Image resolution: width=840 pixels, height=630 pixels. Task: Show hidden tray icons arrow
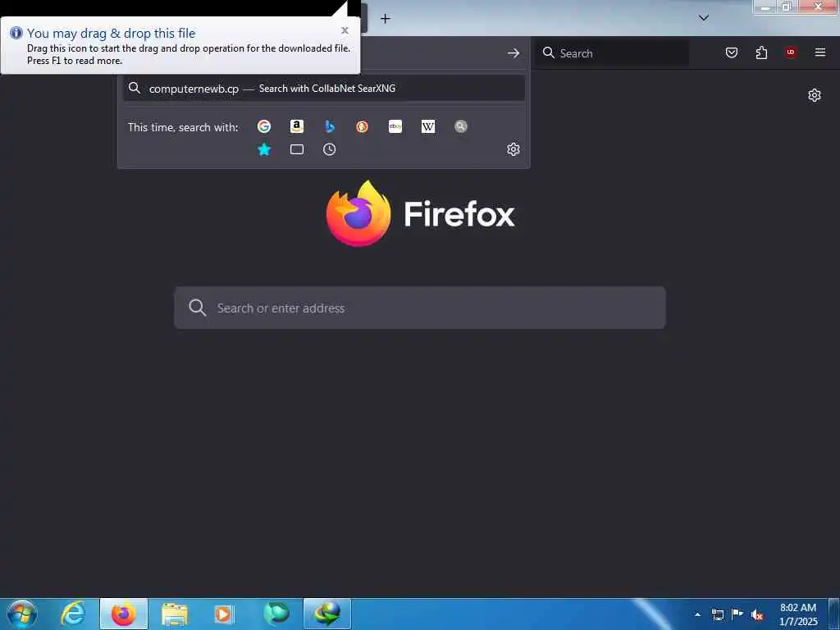[x=697, y=614]
